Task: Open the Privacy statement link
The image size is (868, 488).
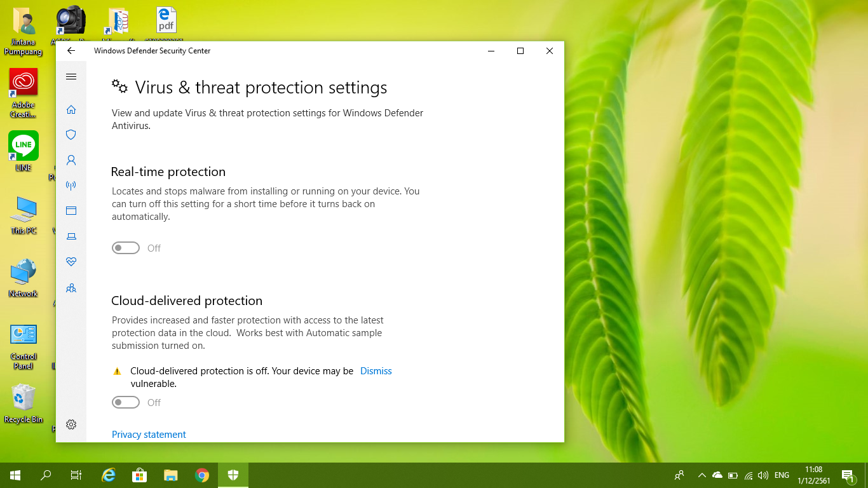Action: [149, 435]
